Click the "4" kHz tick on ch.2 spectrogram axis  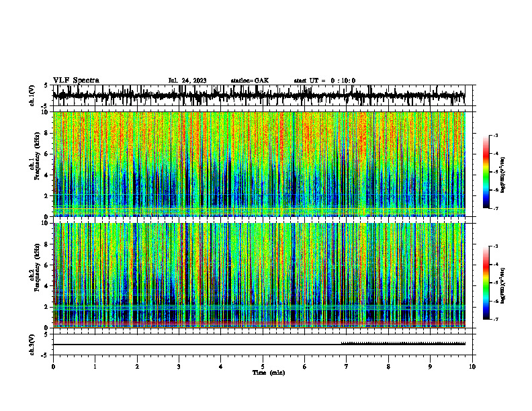coord(48,286)
